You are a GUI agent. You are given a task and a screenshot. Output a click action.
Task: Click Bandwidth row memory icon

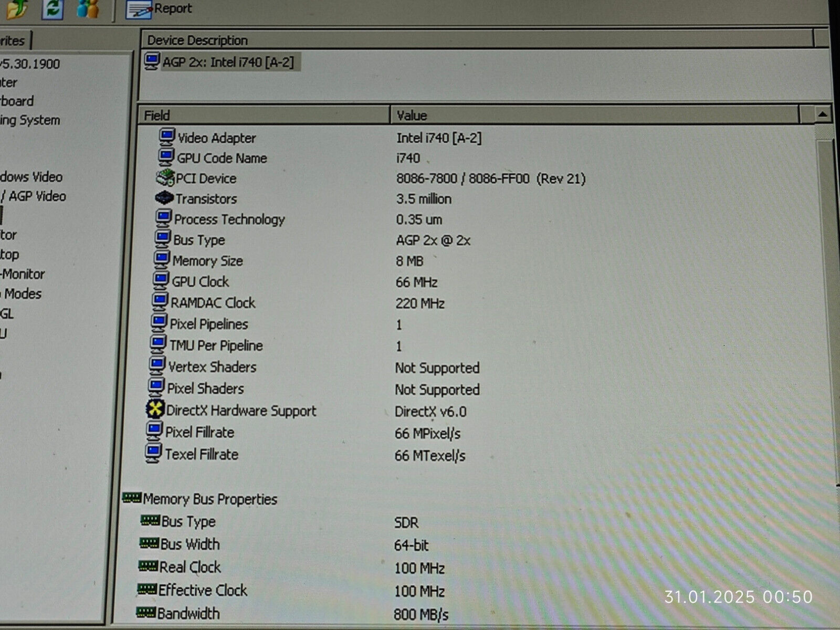(x=146, y=612)
